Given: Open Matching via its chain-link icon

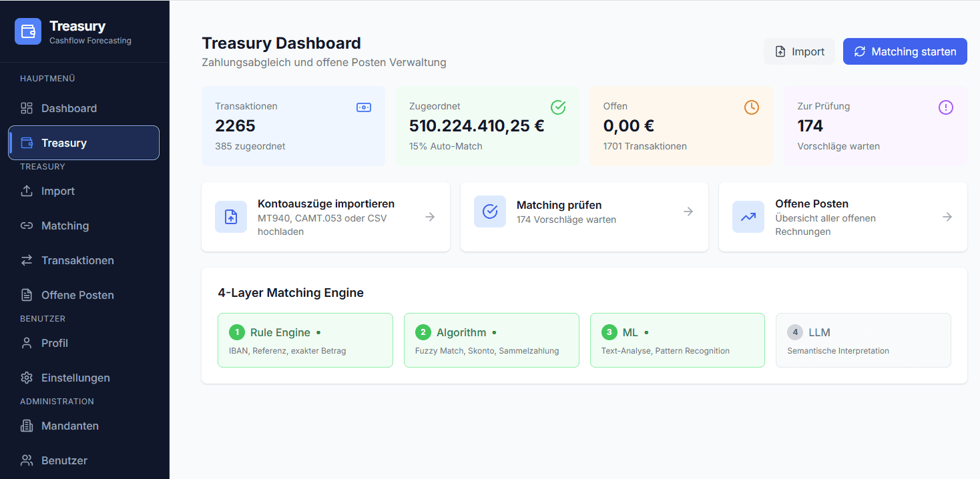Looking at the screenshot, I should point(27,225).
